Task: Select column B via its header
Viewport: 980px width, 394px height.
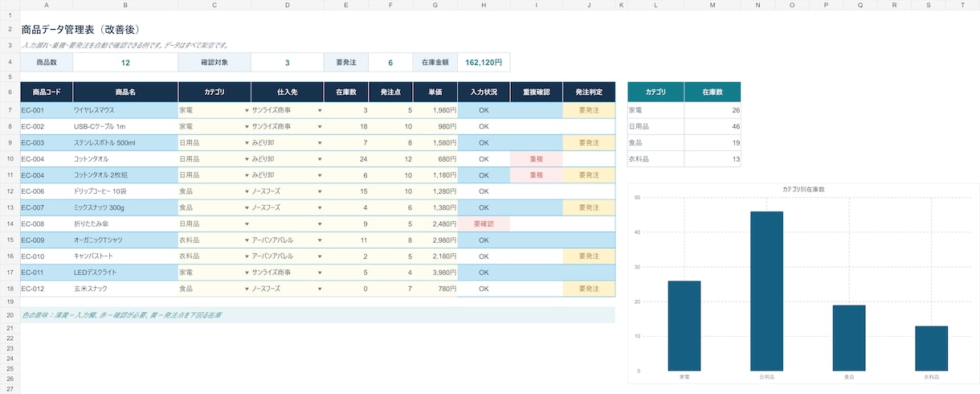Action: tap(125, 5)
